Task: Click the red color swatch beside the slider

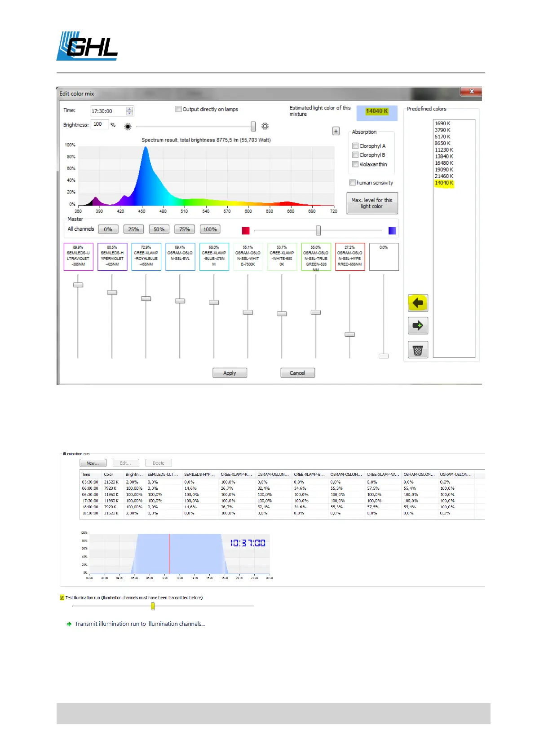Action: pyautogui.click(x=246, y=230)
